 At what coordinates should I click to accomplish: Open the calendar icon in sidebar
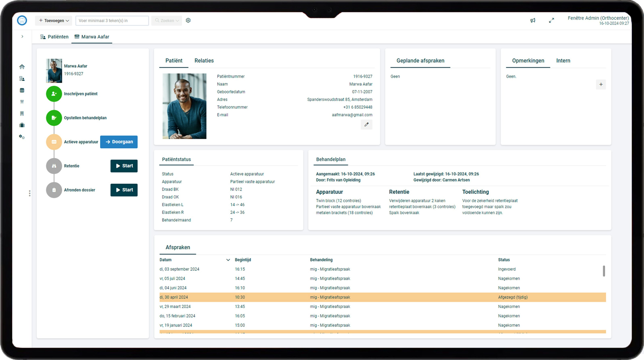(x=22, y=90)
